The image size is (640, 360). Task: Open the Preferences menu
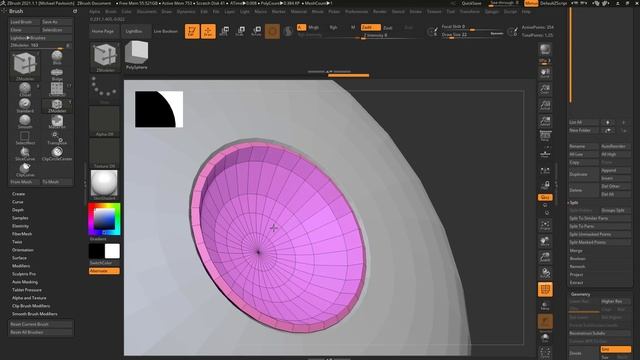click(x=356, y=12)
